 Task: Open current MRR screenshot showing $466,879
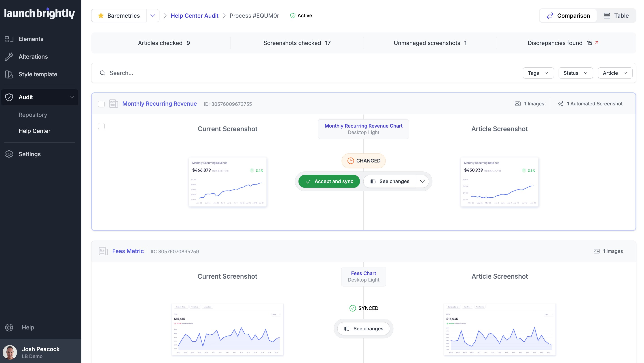tap(227, 182)
